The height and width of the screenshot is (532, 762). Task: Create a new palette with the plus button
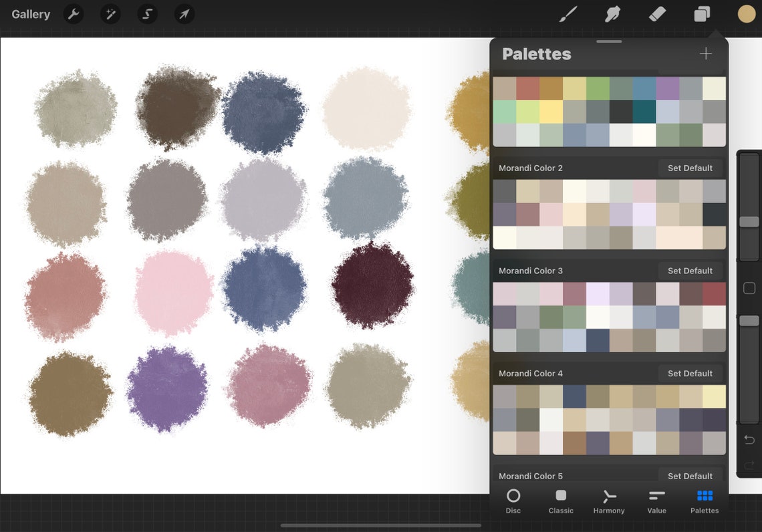pyautogui.click(x=705, y=53)
